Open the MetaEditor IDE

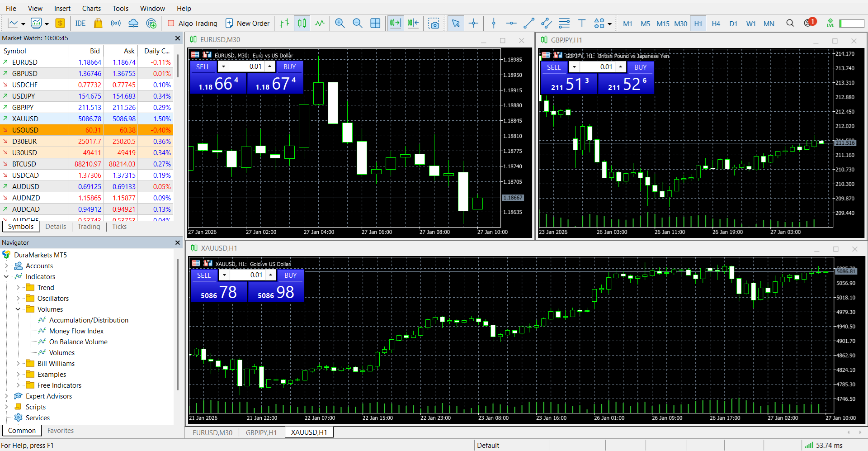(80, 23)
